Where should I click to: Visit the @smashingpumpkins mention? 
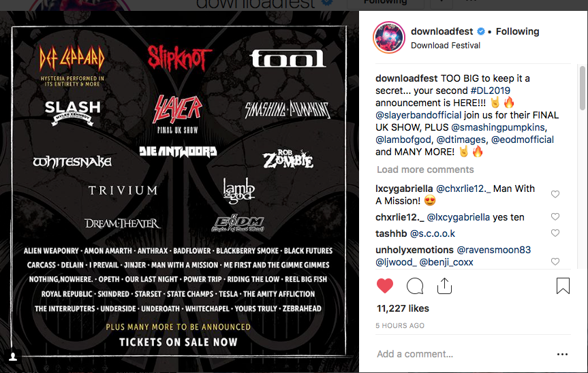tap(498, 127)
